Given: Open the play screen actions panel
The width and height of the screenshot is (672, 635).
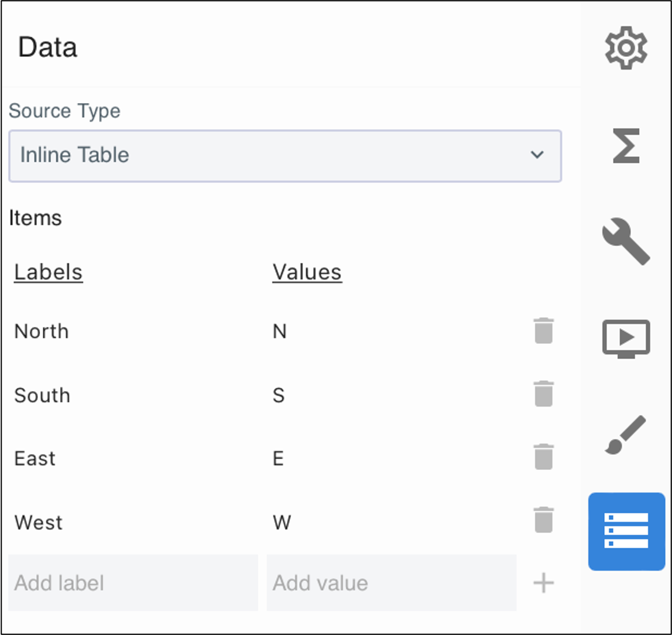Looking at the screenshot, I should pyautogui.click(x=626, y=338).
